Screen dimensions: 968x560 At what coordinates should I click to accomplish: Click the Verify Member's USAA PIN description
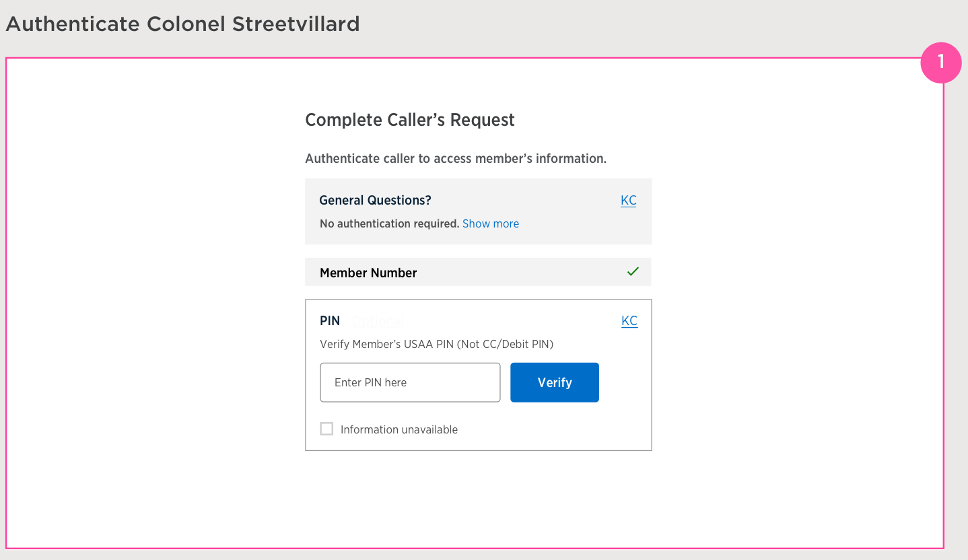pos(436,344)
